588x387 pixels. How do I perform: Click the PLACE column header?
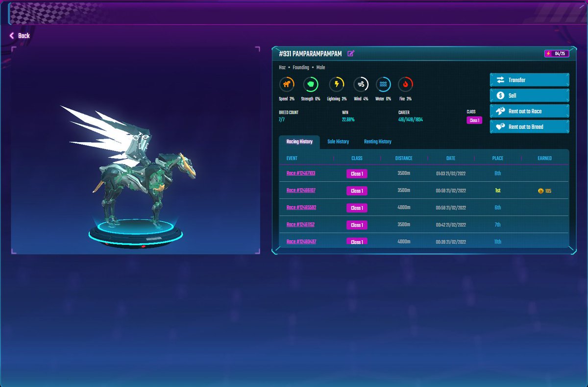click(x=498, y=158)
